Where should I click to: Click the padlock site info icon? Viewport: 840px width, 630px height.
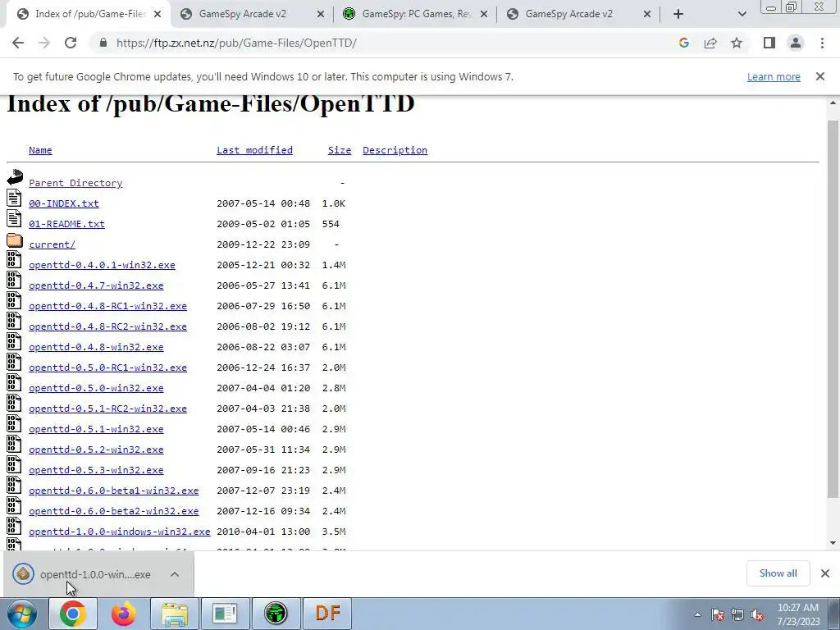[103, 43]
